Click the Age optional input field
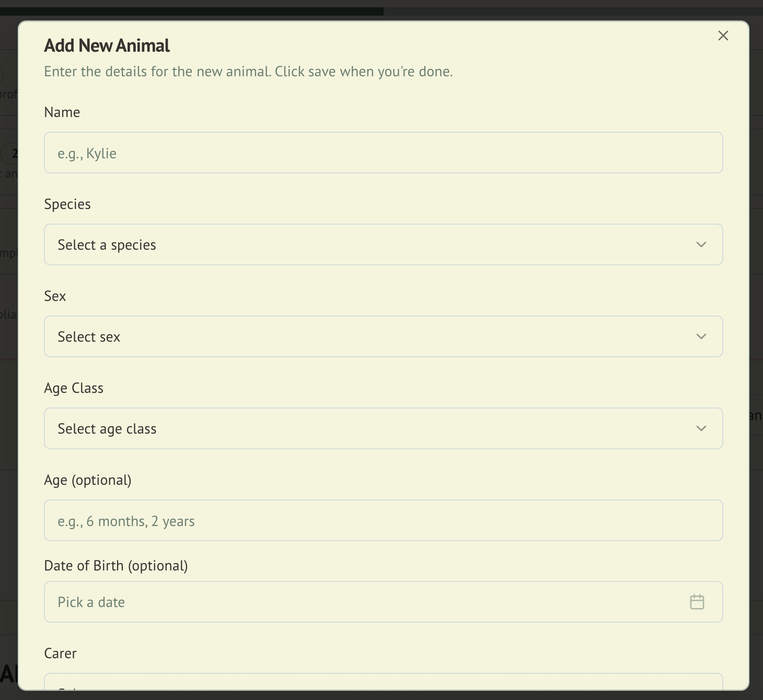Screen dimensions: 763x700 [366, 520]
